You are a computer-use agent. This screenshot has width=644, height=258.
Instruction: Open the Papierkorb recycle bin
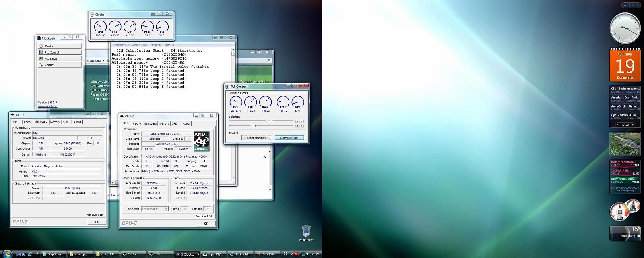[x=306, y=233]
